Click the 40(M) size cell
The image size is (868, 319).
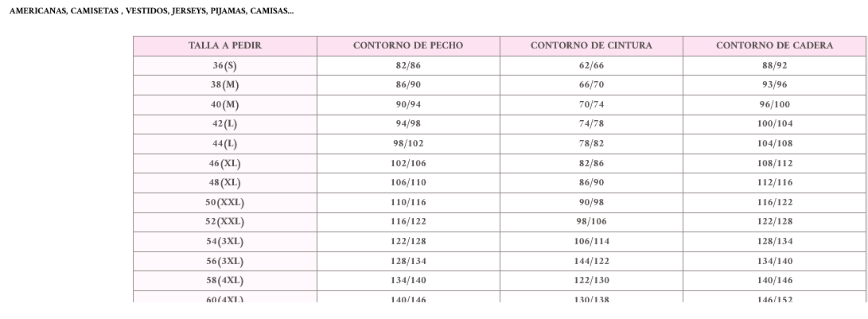click(224, 105)
